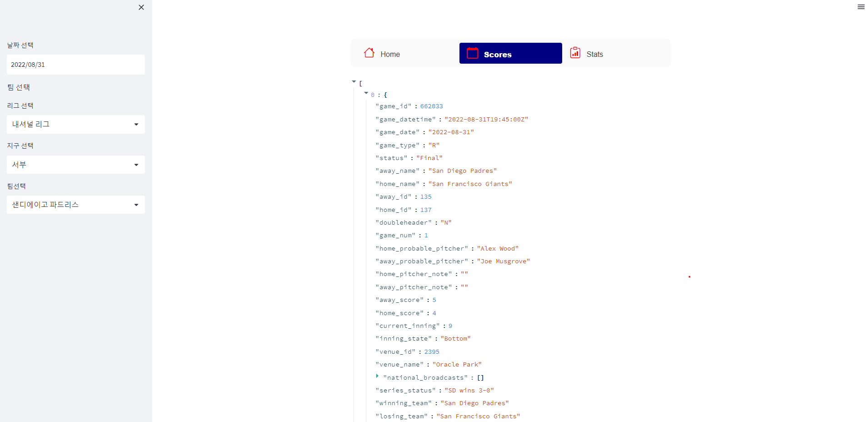
Task: Click the winning_team value "San Diego Padres"
Action: (474, 403)
